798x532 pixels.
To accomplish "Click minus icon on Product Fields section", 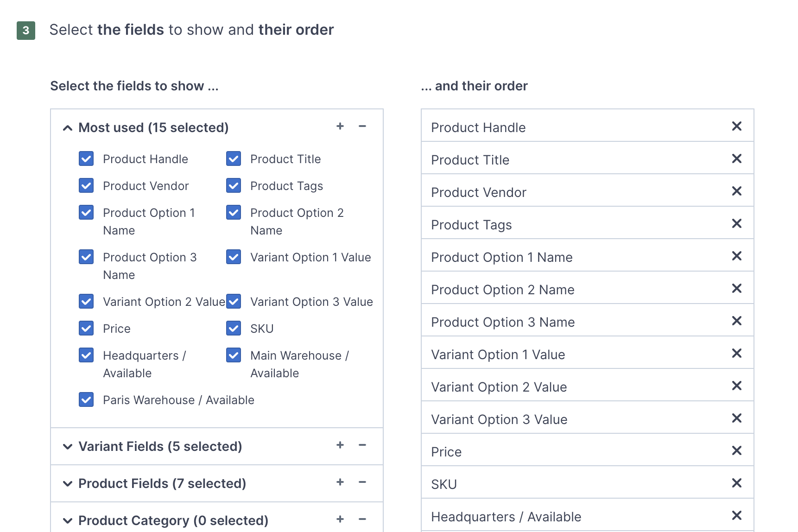I will pyautogui.click(x=363, y=482).
